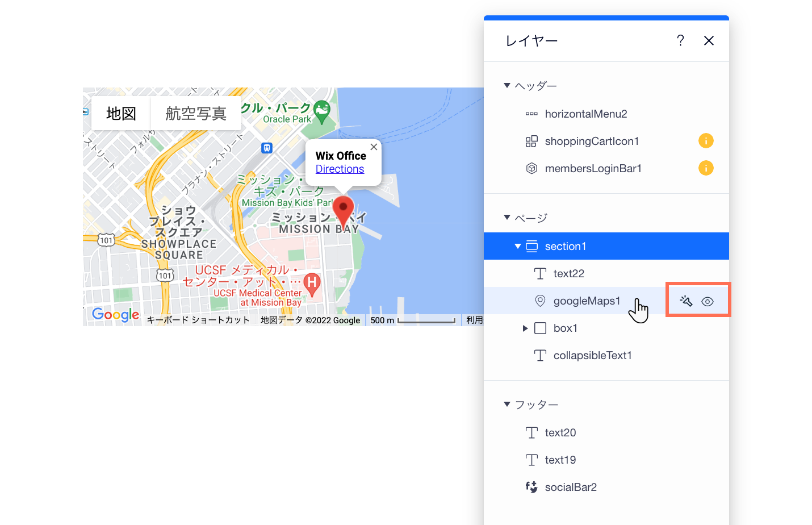Expand the box1 layer arrow
The image size is (812, 525).
pyautogui.click(x=525, y=328)
